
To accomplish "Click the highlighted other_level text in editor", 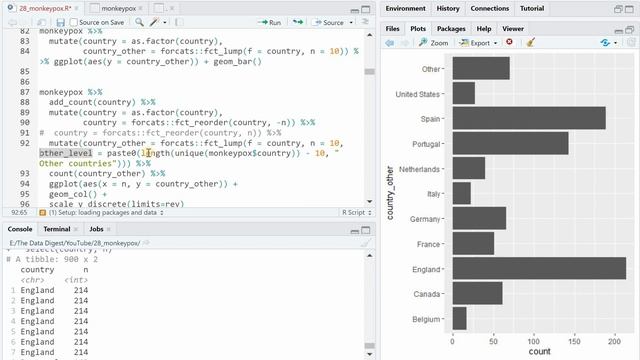I will click(x=66, y=153).
